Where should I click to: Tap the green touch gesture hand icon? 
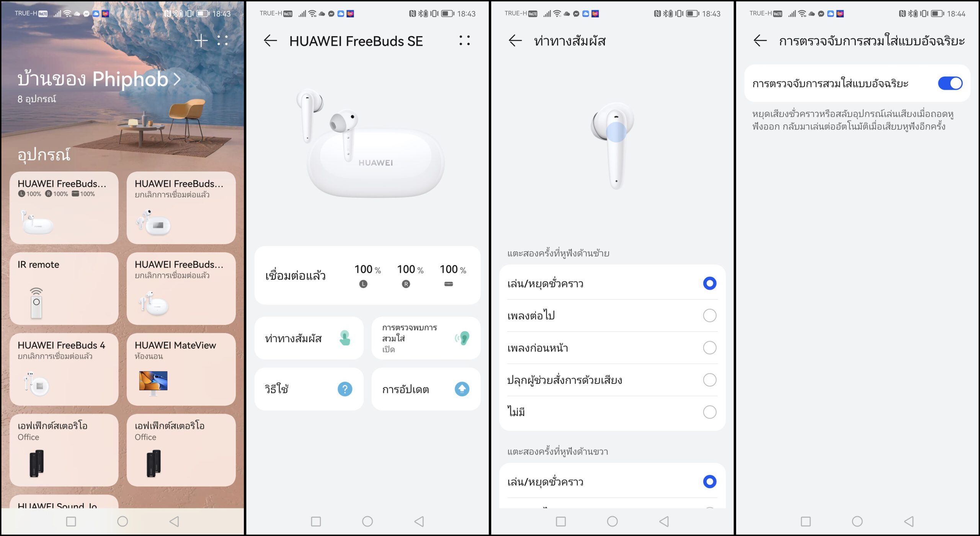345,338
